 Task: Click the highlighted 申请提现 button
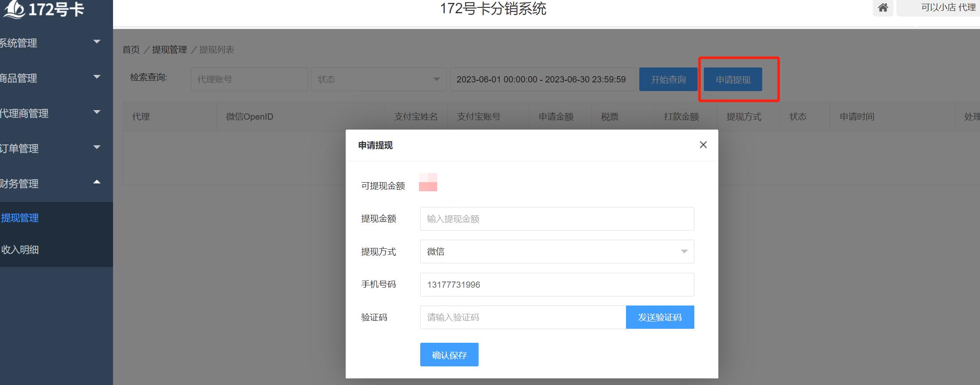(x=732, y=79)
